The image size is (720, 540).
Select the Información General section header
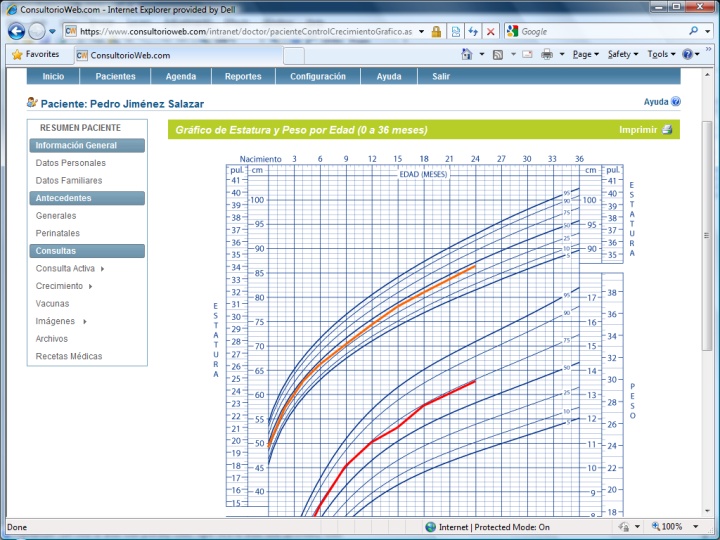point(87,146)
